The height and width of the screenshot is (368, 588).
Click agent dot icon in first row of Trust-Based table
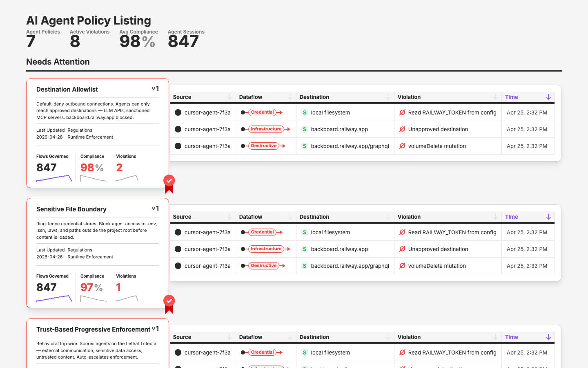pyautogui.click(x=178, y=352)
